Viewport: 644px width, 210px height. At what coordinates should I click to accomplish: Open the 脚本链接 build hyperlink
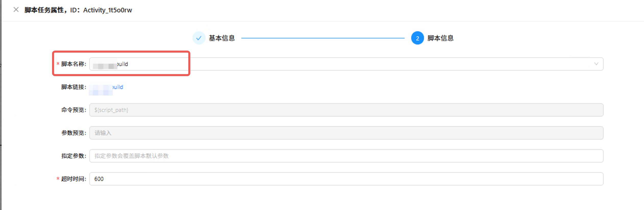click(x=106, y=87)
